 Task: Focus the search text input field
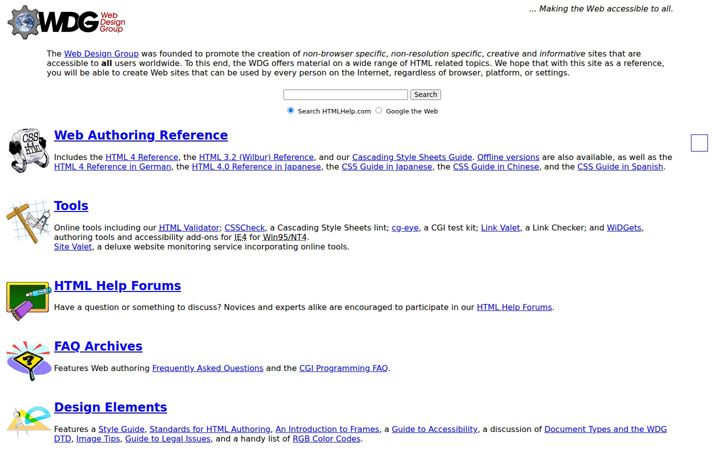pos(345,95)
